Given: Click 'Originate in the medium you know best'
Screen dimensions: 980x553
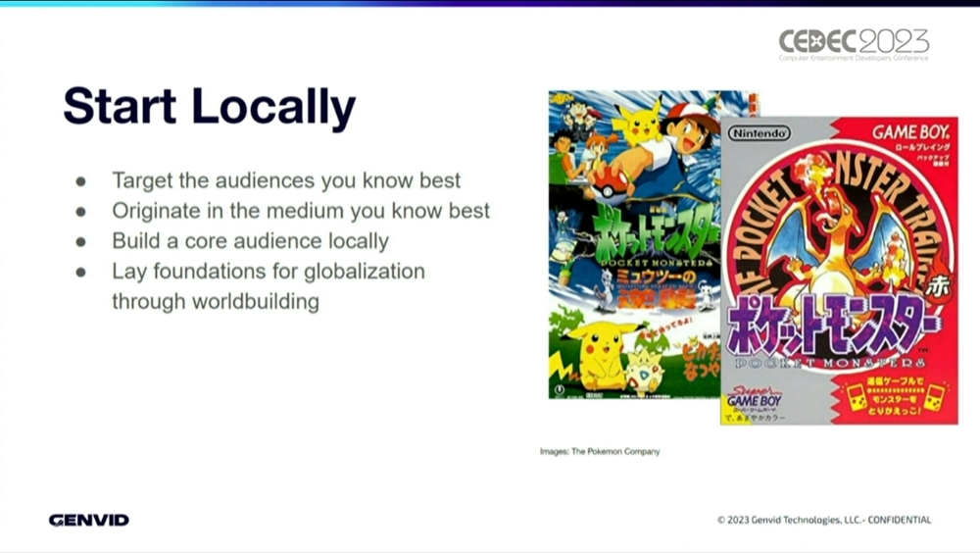Looking at the screenshot, I should coord(301,211).
